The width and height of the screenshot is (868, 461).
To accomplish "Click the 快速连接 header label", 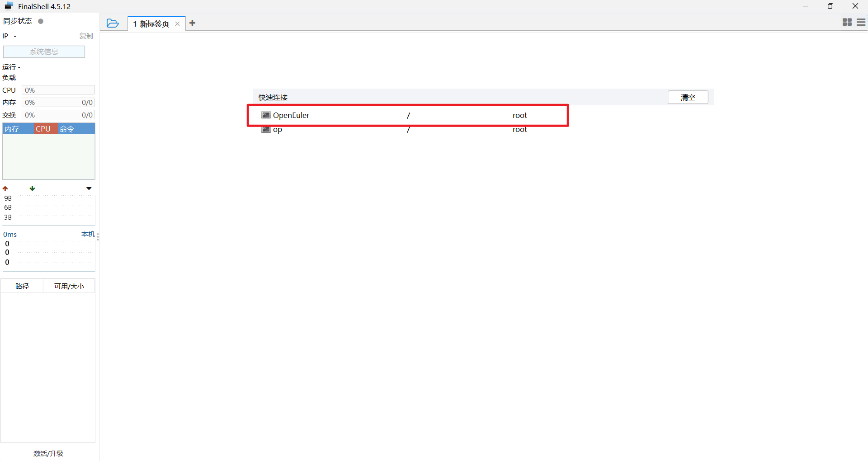I will [x=273, y=97].
